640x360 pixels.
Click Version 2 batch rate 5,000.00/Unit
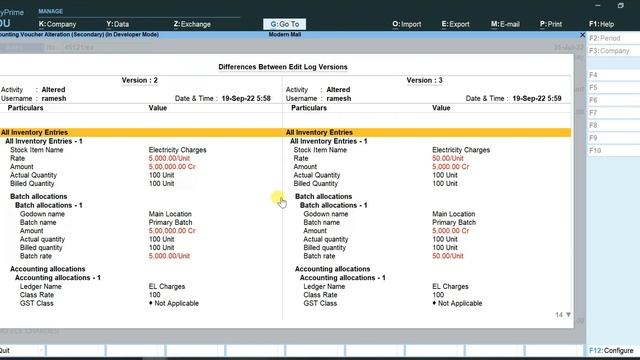coord(169,256)
